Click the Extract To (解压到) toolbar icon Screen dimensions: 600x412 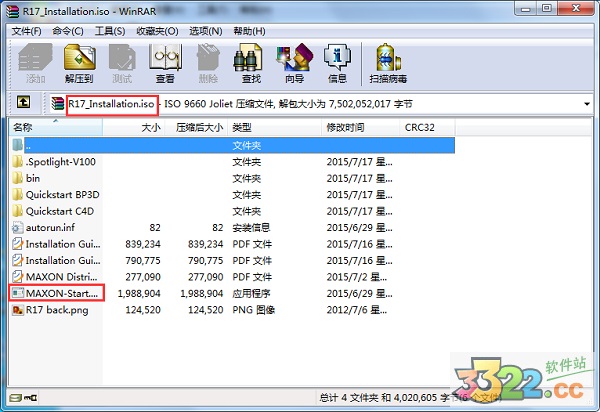(79, 57)
